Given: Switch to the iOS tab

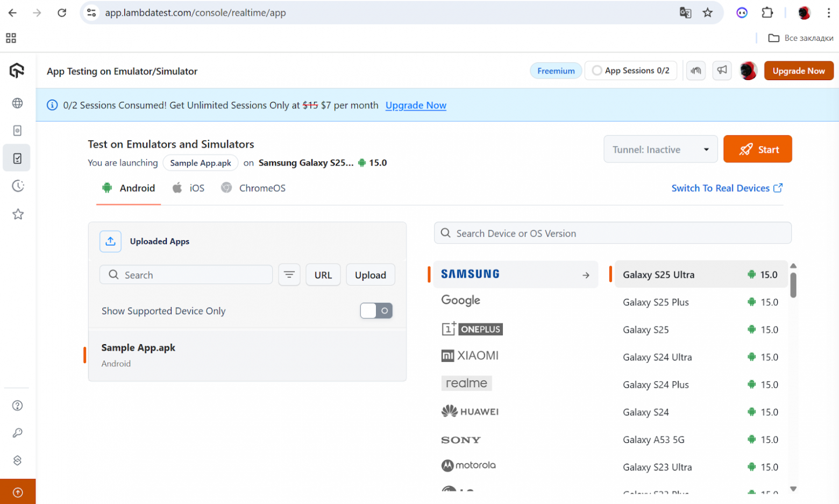Looking at the screenshot, I should (188, 188).
